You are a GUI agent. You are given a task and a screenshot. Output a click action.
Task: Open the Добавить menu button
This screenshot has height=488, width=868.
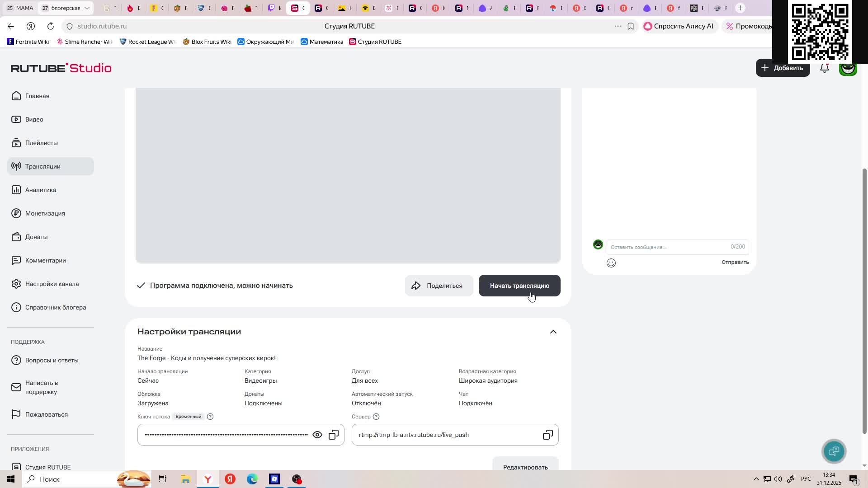pyautogui.click(x=783, y=68)
